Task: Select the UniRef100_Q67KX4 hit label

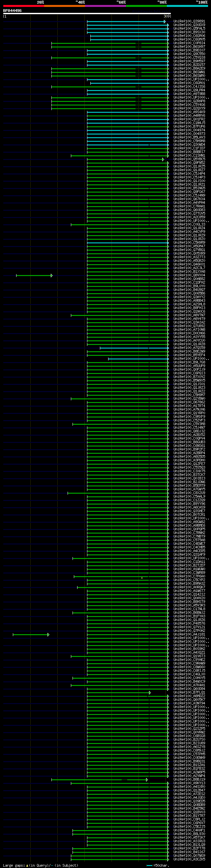Action: pos(190,199)
